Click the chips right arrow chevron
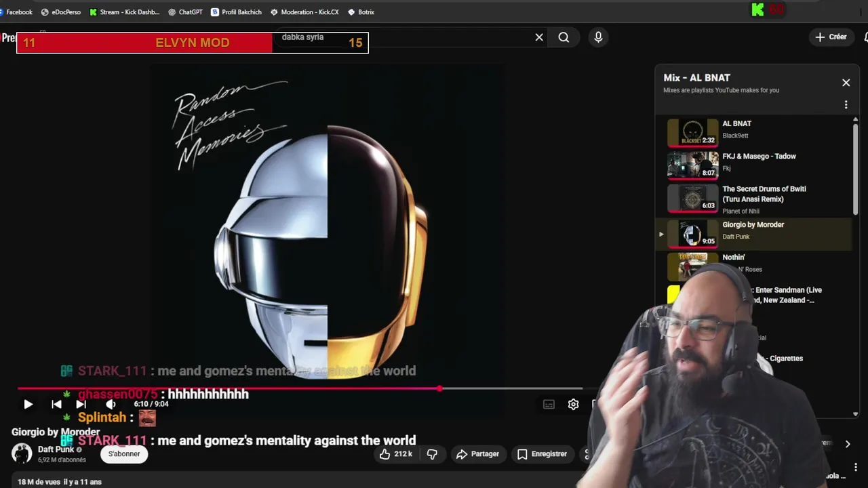 tap(847, 444)
